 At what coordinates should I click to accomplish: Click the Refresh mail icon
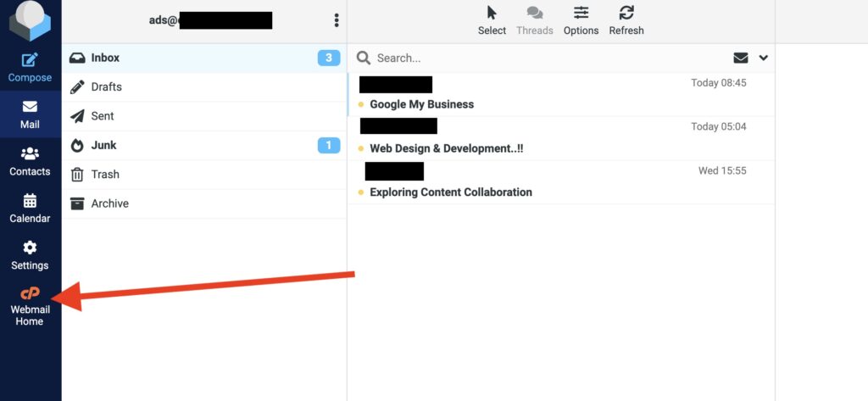626,20
